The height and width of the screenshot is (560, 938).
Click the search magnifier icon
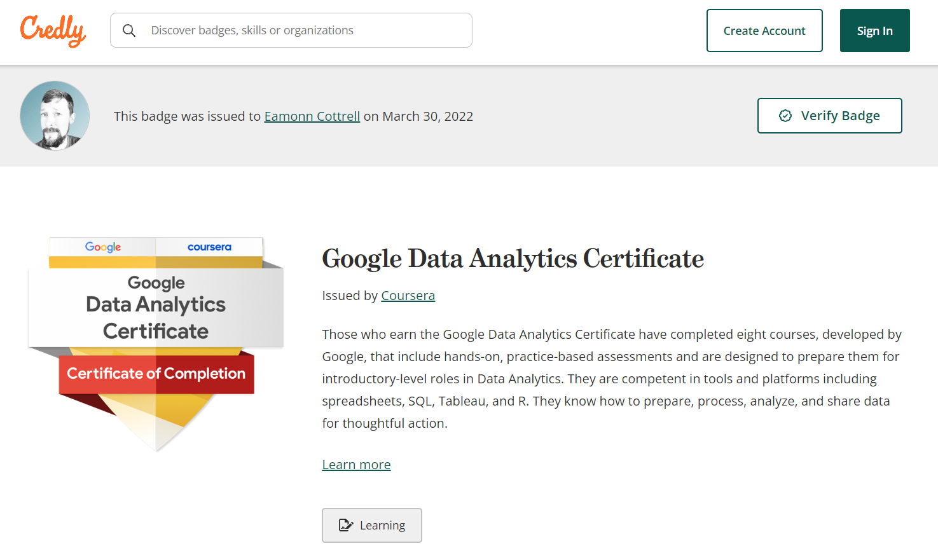[129, 31]
